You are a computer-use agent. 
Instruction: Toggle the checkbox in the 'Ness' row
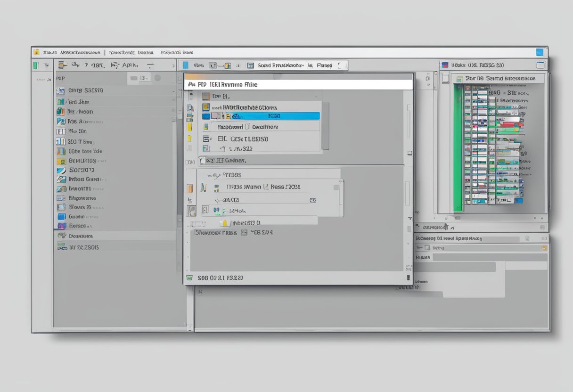(x=336, y=187)
